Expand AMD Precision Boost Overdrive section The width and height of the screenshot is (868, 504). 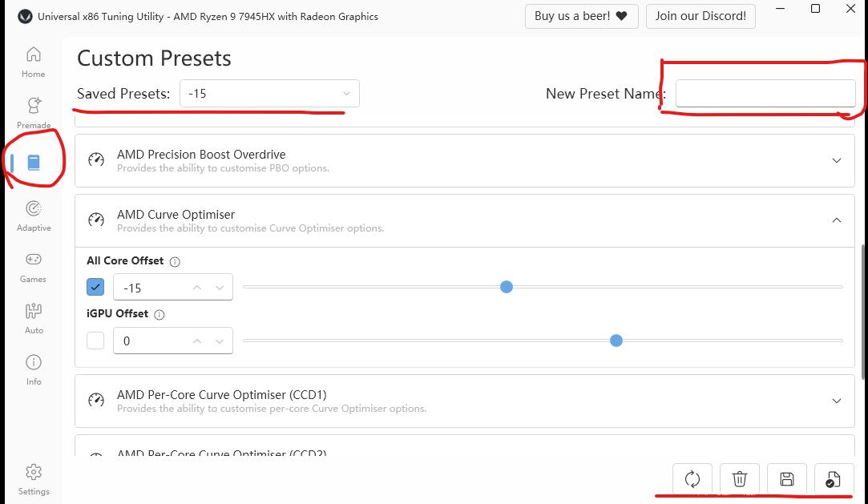[837, 160]
